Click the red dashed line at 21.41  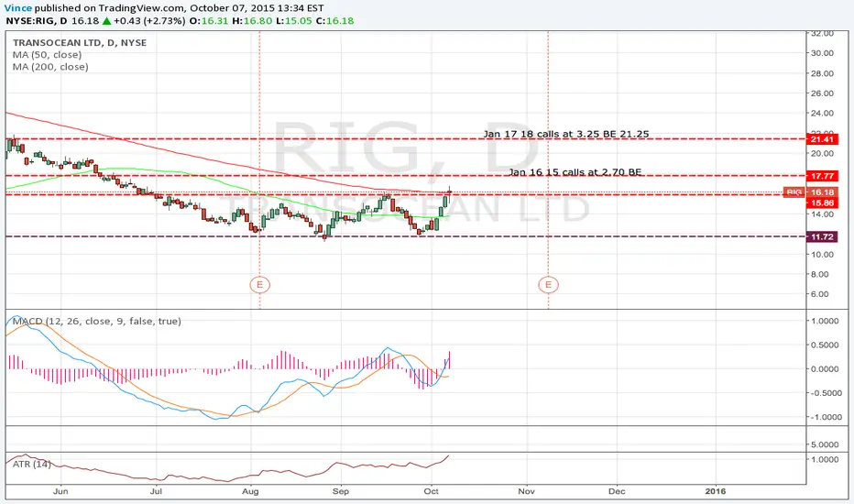coord(405,139)
